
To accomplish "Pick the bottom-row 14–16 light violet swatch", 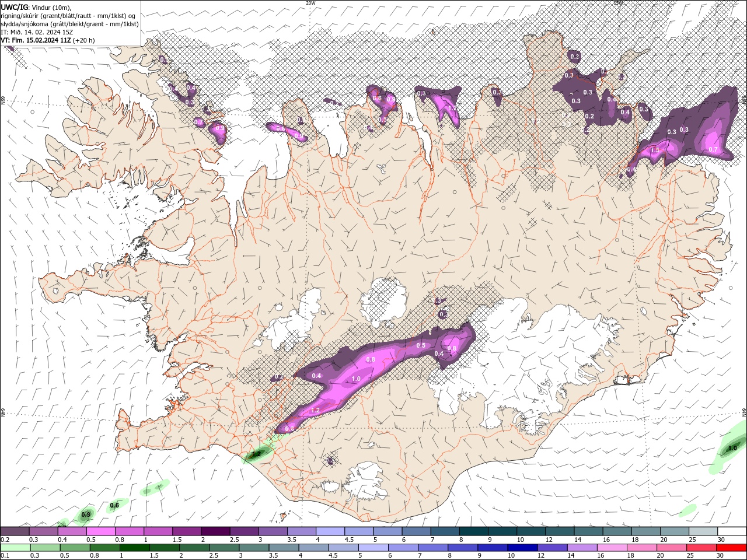I will 581,548.
